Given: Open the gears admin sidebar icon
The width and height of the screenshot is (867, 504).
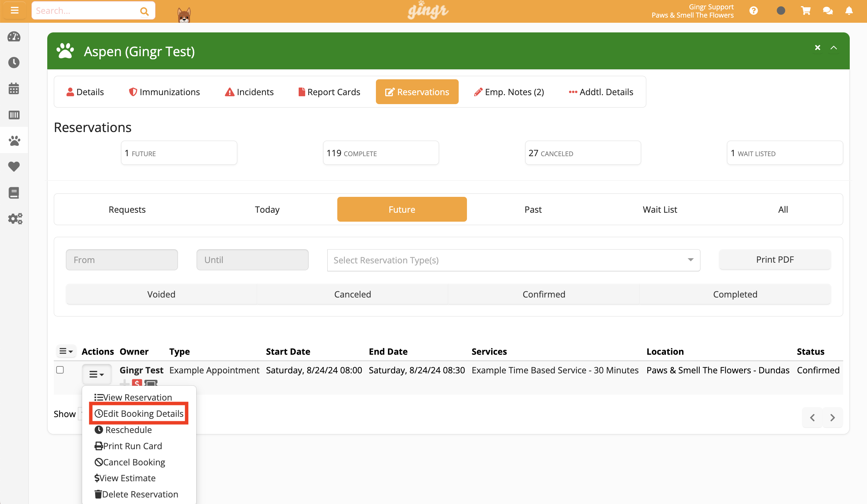Looking at the screenshot, I should [15, 219].
